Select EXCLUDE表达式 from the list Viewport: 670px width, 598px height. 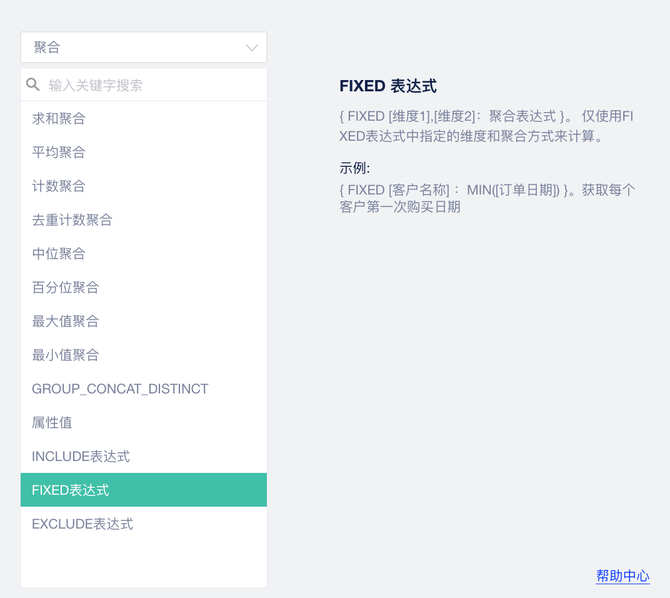[x=82, y=524]
